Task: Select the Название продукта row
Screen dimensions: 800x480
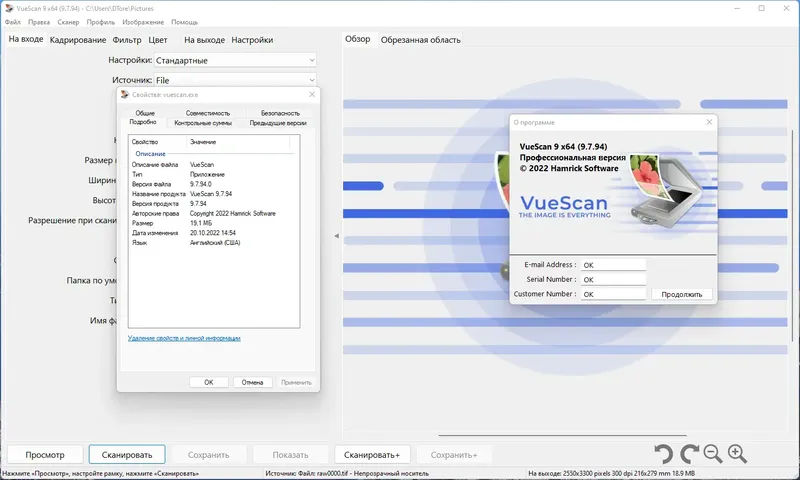Action: (x=213, y=194)
